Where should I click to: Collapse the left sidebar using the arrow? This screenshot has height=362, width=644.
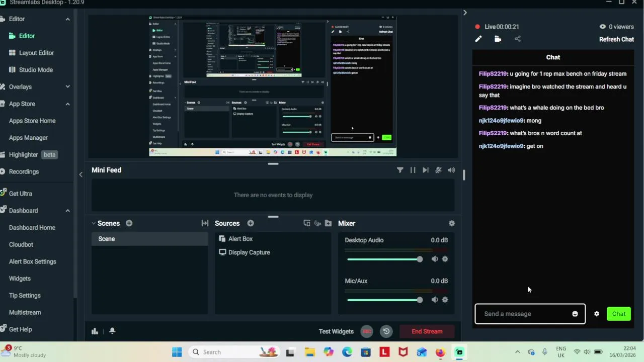point(80,174)
